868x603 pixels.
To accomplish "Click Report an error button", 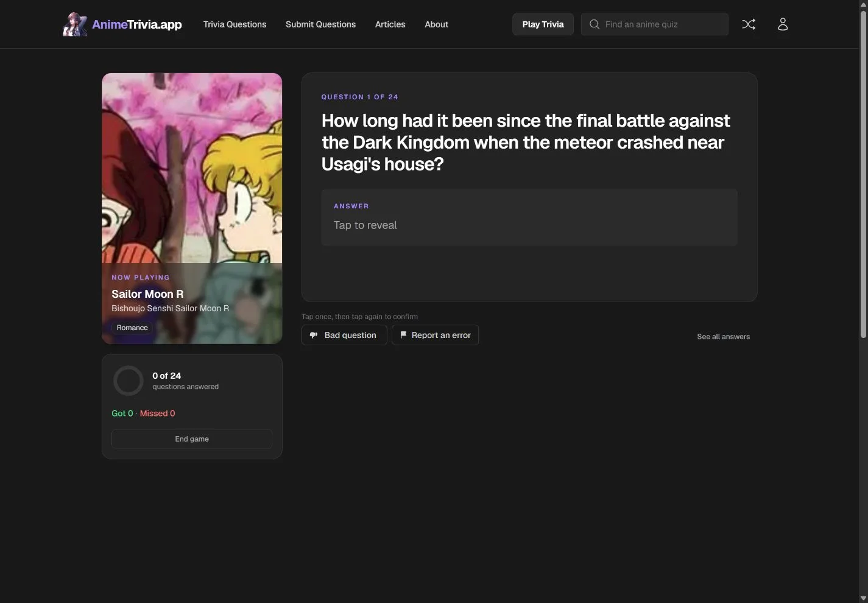I will pos(435,335).
